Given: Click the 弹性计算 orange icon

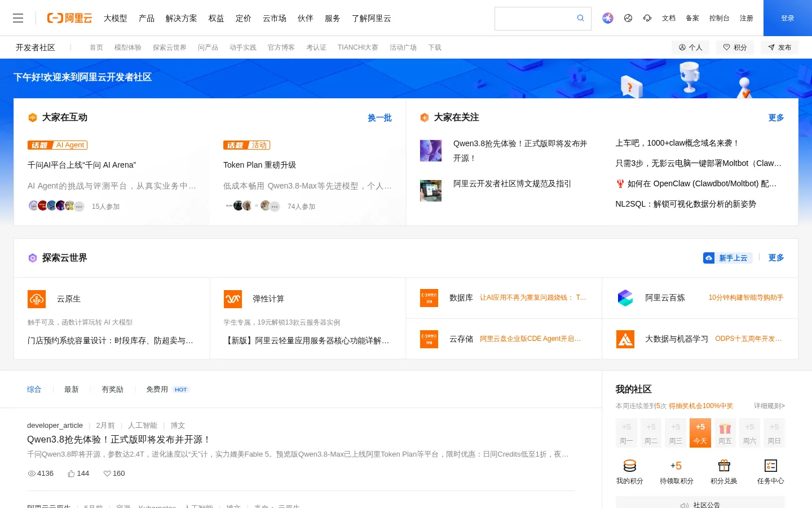Looking at the screenshot, I should pos(233,299).
